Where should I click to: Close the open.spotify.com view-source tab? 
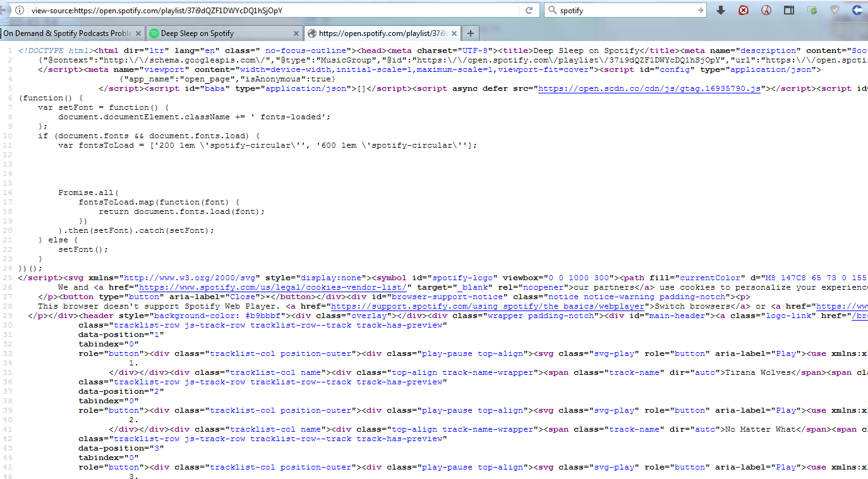click(x=454, y=33)
